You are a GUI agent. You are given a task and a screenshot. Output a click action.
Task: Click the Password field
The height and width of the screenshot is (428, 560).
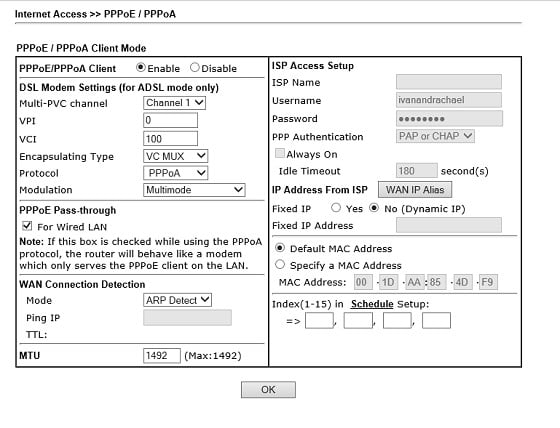[449, 119]
